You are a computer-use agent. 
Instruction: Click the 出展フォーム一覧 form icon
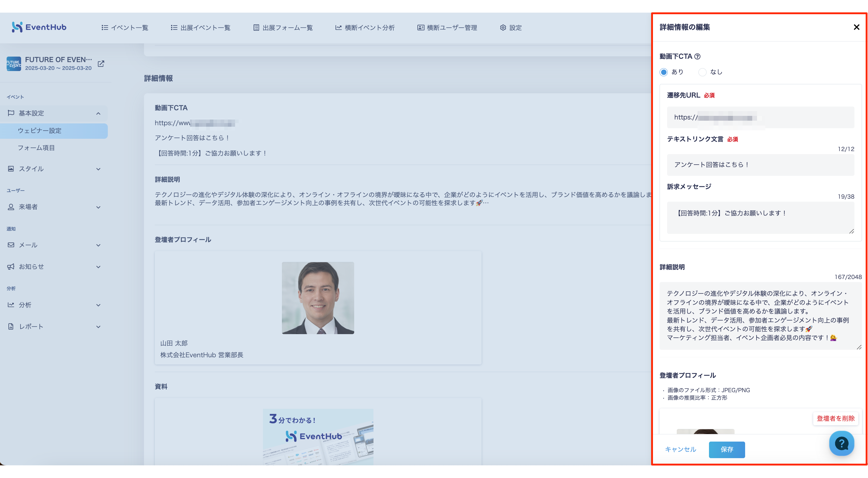pyautogui.click(x=256, y=28)
